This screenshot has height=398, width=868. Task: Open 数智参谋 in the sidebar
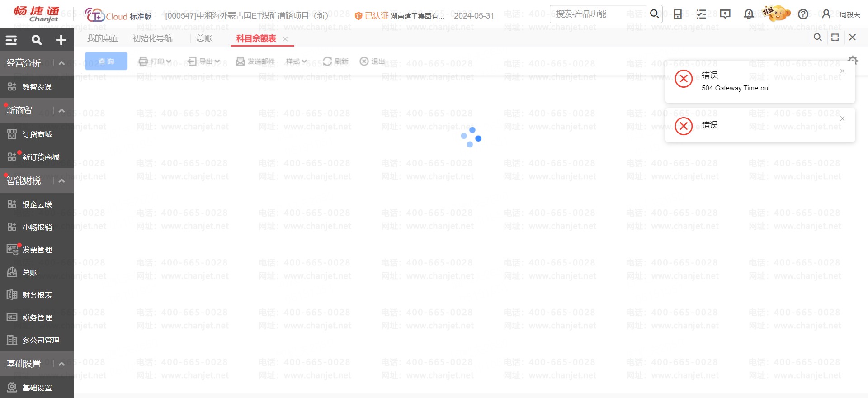coord(37,87)
